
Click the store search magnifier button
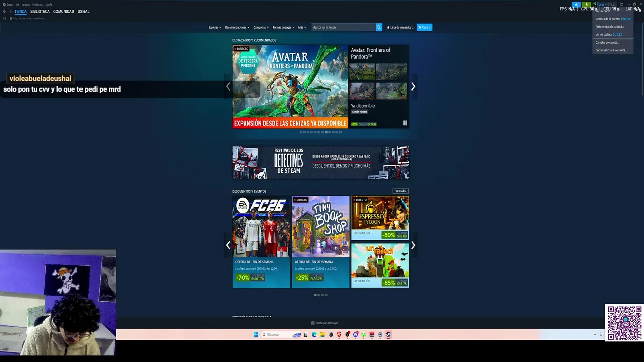point(379,27)
